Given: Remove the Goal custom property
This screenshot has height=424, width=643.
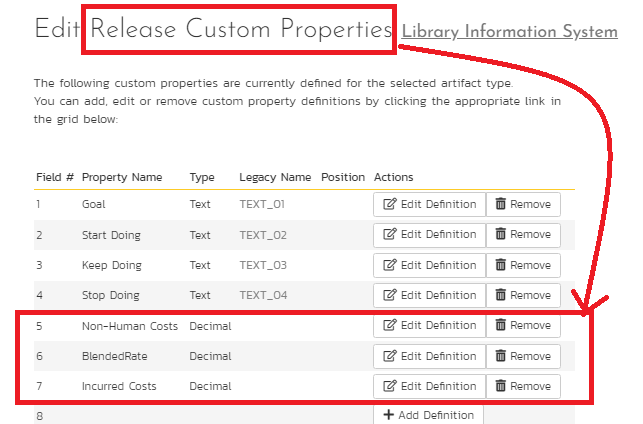Looking at the screenshot, I should tap(523, 204).
